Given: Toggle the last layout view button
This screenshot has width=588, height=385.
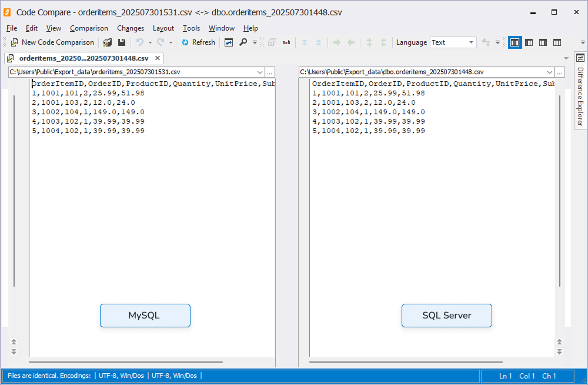Looking at the screenshot, I should point(557,42).
